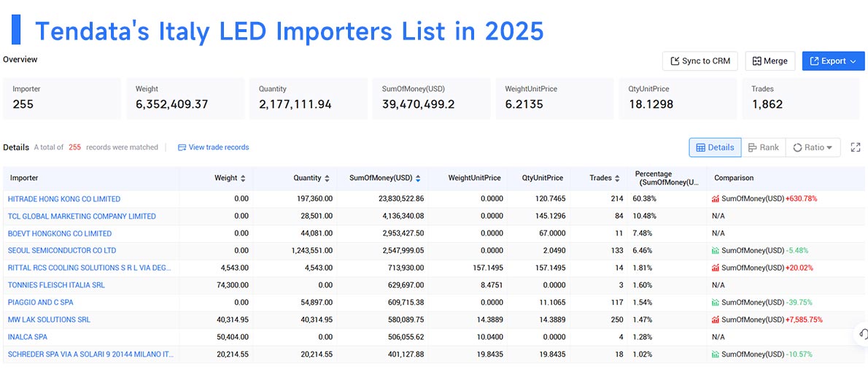
Task: Click the SumOfMoney(USD) overview card
Action: pos(431,98)
